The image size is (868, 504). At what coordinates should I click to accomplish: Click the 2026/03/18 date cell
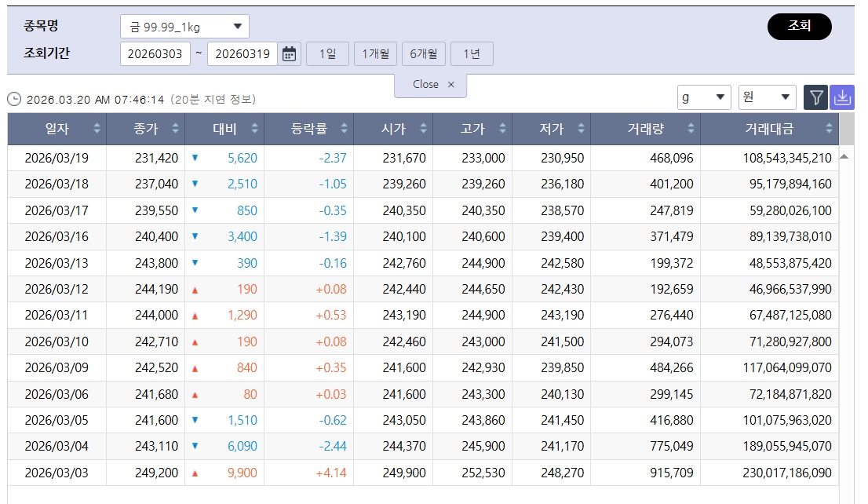click(57, 184)
